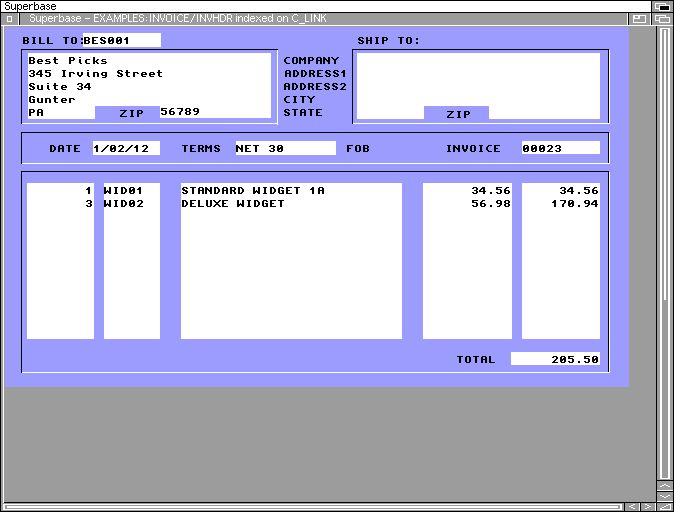Click the FOB label
The width and height of the screenshot is (674, 512).
click(358, 148)
